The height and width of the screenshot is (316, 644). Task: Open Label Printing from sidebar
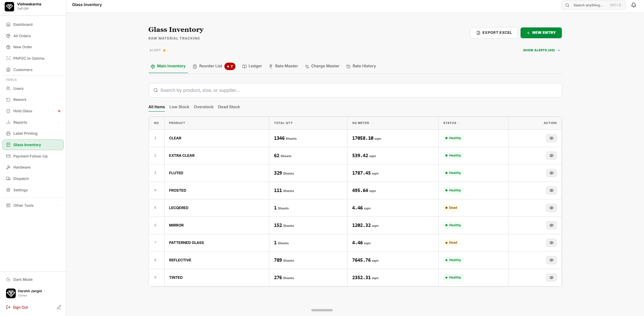click(33, 133)
